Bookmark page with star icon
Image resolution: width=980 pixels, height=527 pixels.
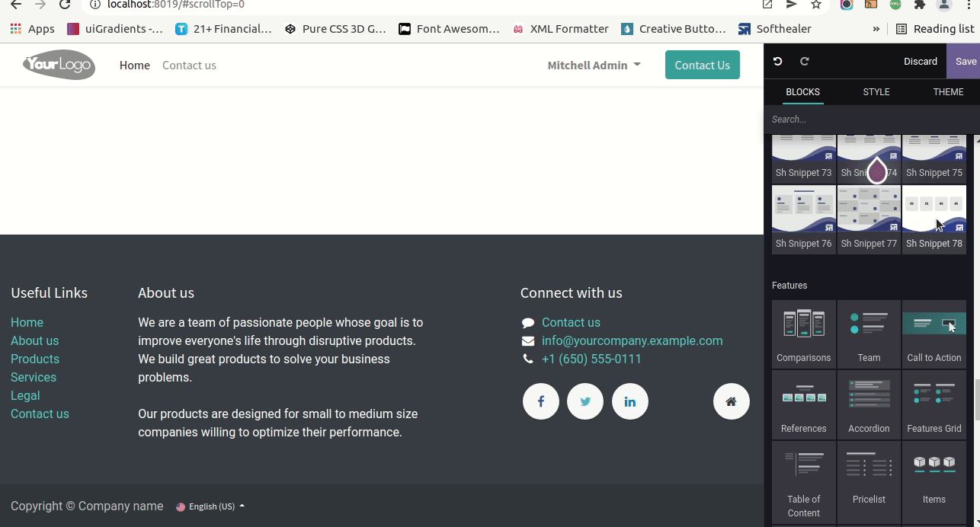(816, 5)
